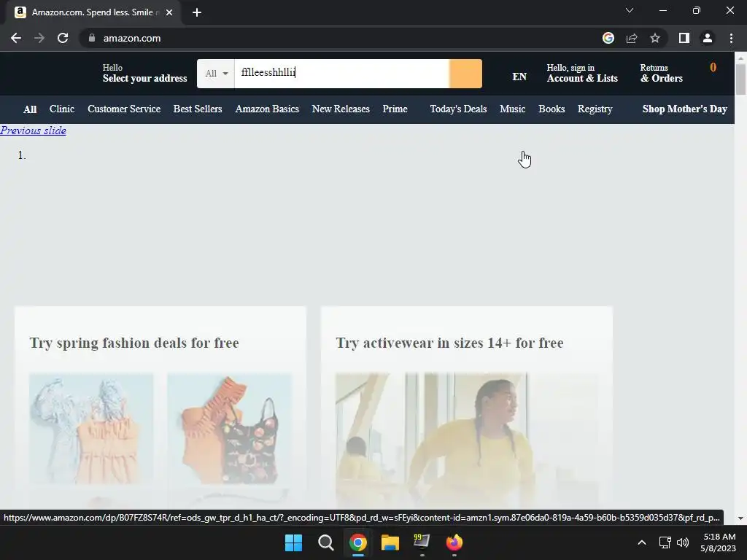Click the Chrome icon in the taskbar
The height and width of the screenshot is (560, 747).
(x=357, y=542)
